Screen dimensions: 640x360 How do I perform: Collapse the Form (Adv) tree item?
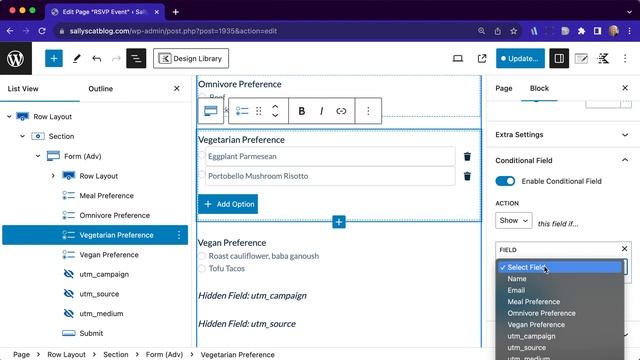(38, 156)
